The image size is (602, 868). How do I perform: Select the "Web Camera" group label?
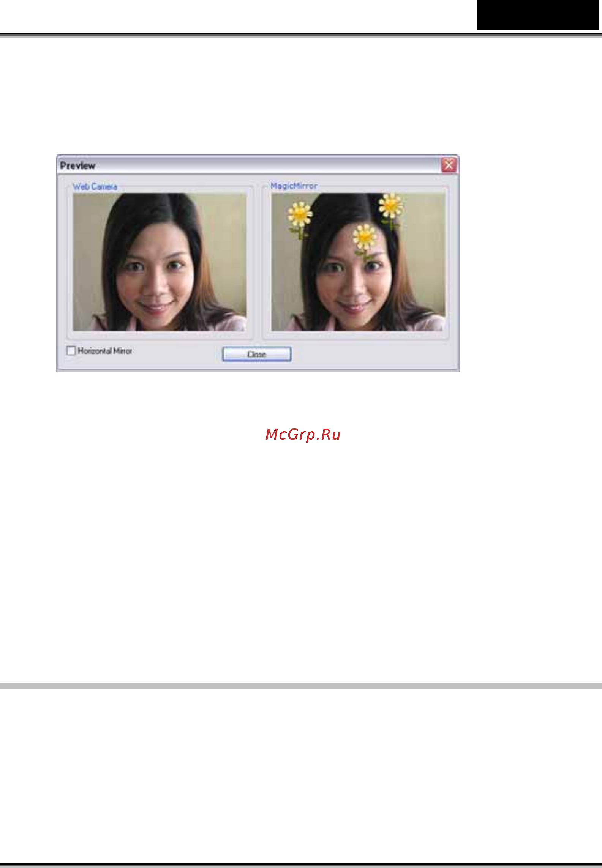point(95,186)
